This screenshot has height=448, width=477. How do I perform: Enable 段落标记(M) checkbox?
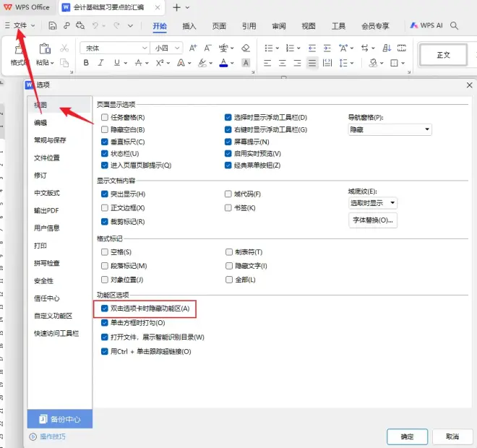[105, 266]
